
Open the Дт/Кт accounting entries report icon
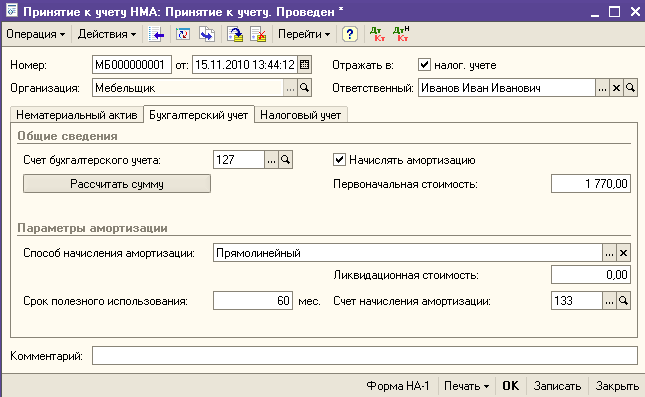(377, 34)
